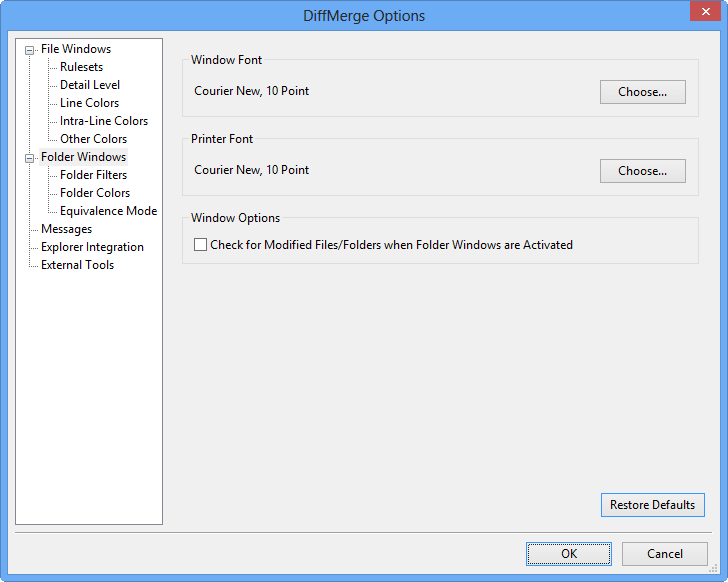Go to Intra-Line Colors settings
The width and height of the screenshot is (728, 582).
pos(103,121)
